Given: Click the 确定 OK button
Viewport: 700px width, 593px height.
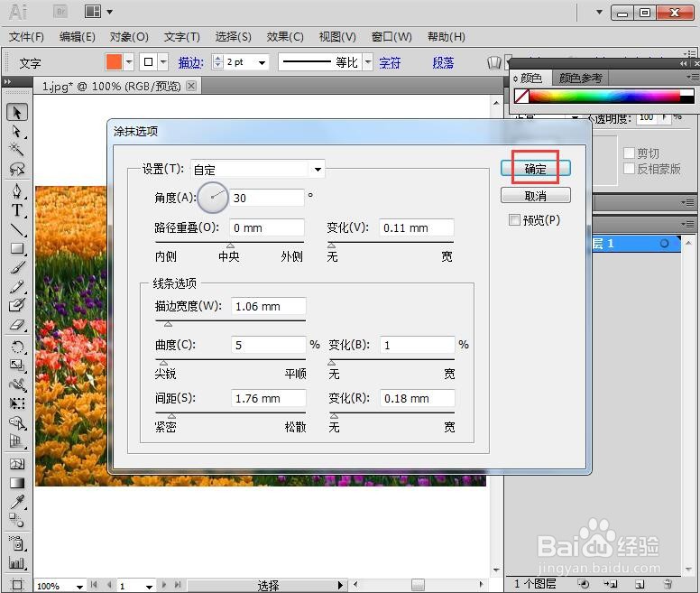Looking at the screenshot, I should [535, 169].
